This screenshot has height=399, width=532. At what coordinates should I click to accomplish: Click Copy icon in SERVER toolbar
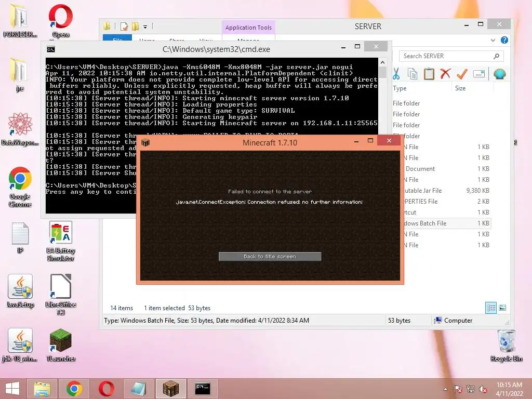tap(413, 74)
